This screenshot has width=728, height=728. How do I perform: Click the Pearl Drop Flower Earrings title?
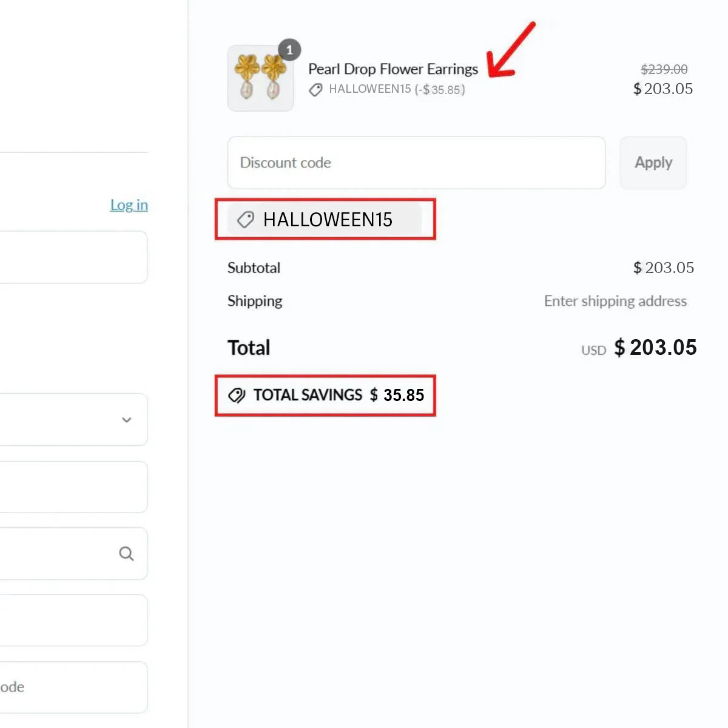(393, 69)
